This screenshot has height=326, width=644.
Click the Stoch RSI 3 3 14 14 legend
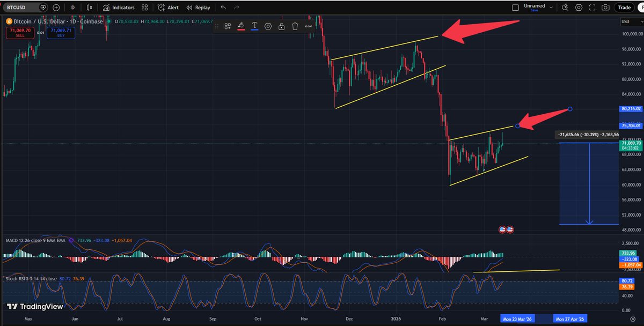(30, 279)
